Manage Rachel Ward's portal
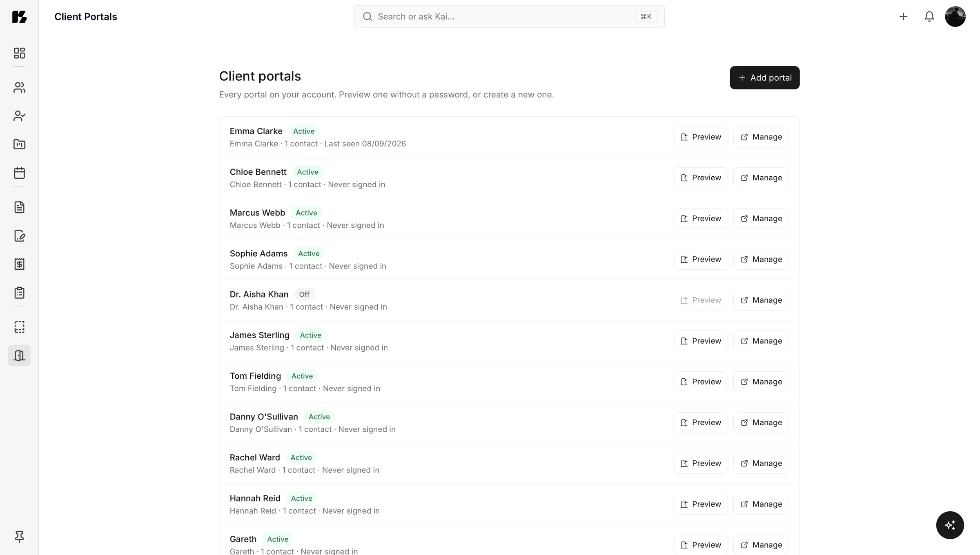980x555 pixels. 761,463
